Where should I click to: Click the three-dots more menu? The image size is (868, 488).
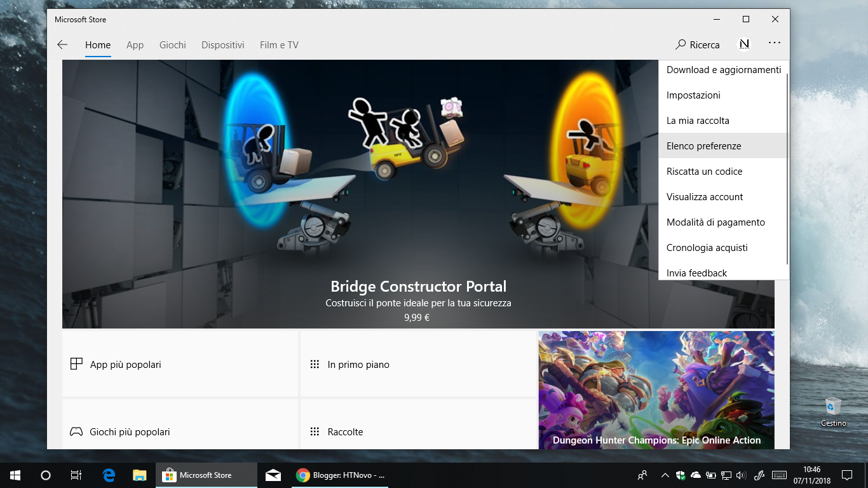click(x=774, y=43)
